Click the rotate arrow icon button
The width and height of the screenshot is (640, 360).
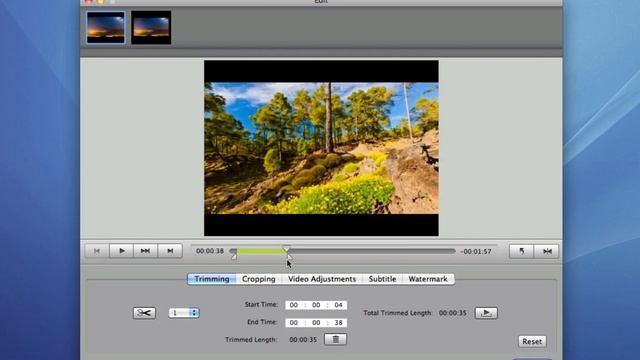click(521, 251)
